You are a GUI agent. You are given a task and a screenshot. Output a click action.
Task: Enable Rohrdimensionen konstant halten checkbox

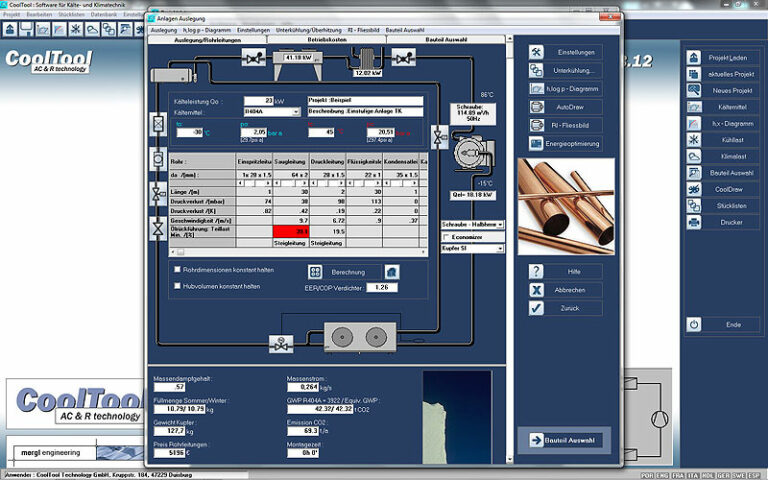point(177,269)
